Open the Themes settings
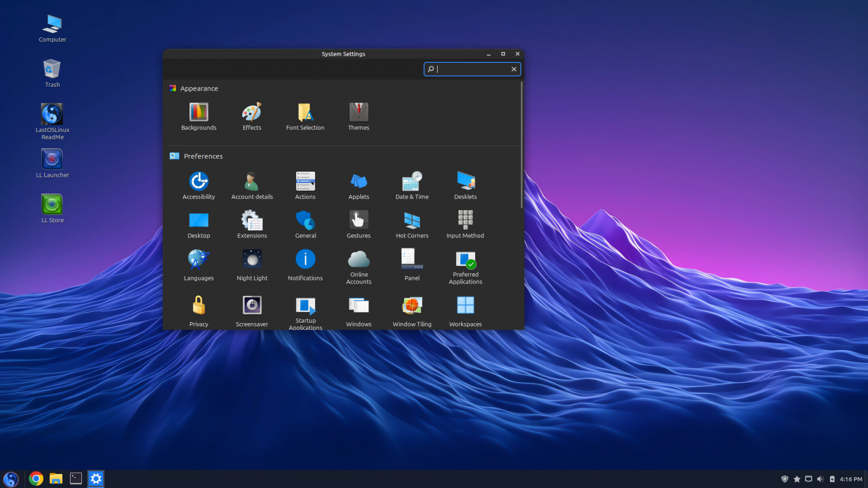Image resolution: width=868 pixels, height=488 pixels. [x=358, y=115]
